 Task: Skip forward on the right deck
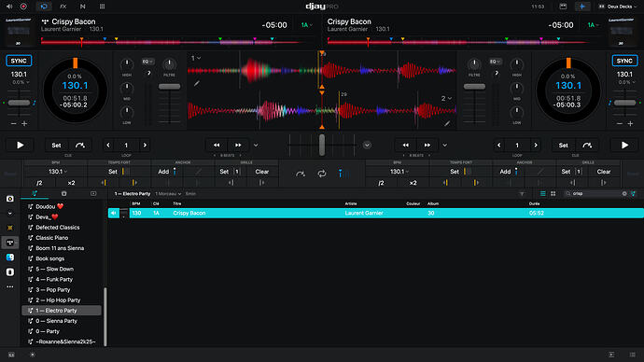tap(427, 145)
